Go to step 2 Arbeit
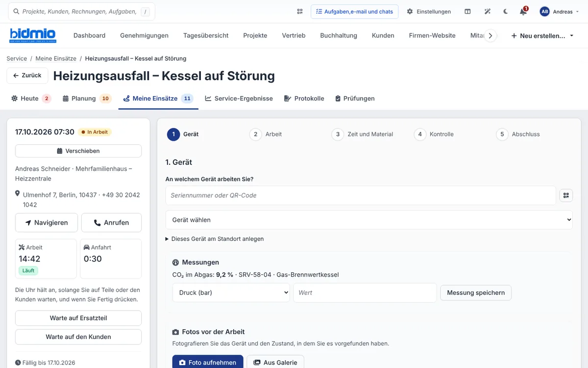 click(x=265, y=134)
